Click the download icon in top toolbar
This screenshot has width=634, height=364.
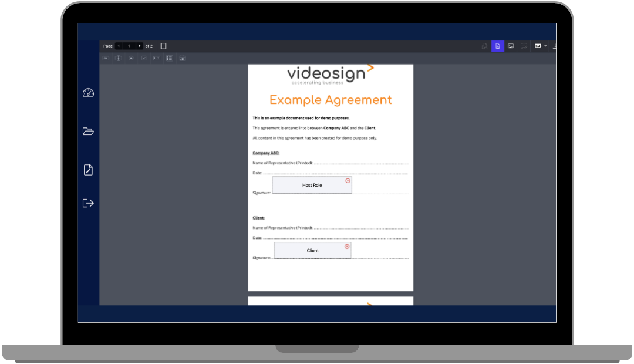tap(554, 46)
